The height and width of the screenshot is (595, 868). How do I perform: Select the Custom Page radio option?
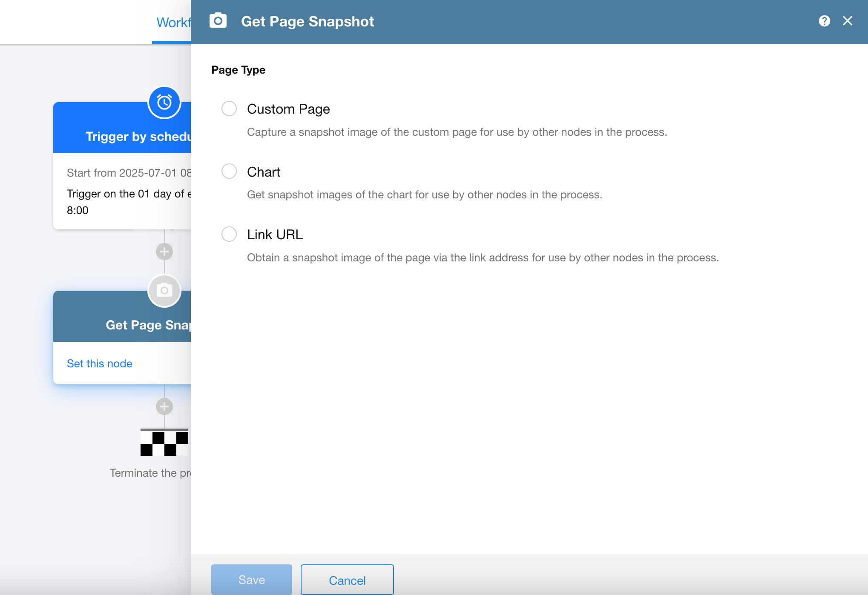point(229,109)
